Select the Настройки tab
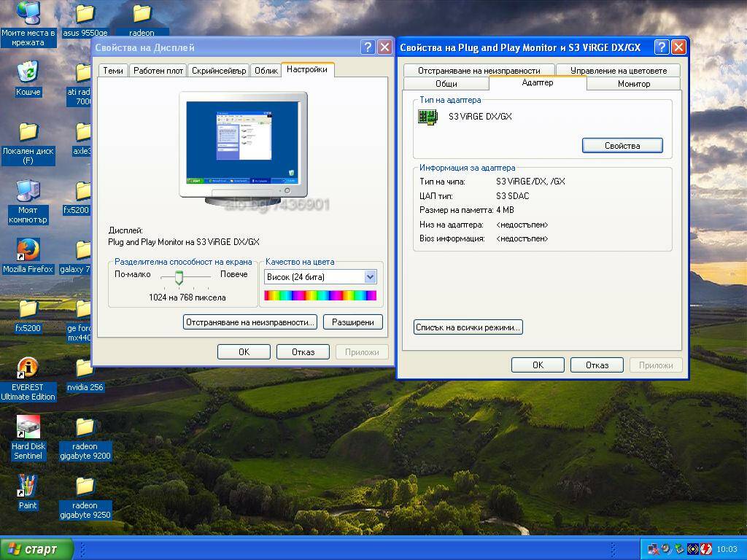Viewport: 747px width, 560px height. point(307,69)
